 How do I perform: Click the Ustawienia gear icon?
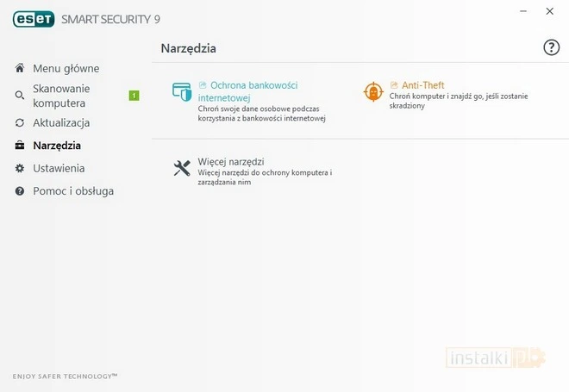pyautogui.click(x=20, y=168)
